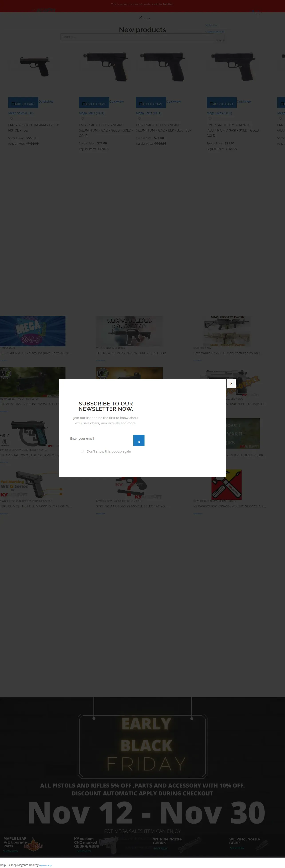This screenshot has width=285, height=868.
Task: Wishlist heart for Archon Firearms Type B
Action: 12,119
